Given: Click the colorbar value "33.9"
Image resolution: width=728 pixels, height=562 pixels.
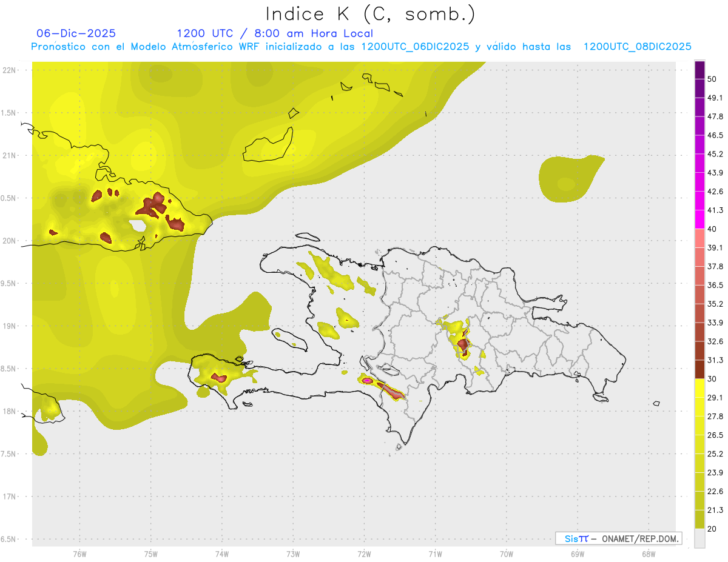Looking at the screenshot, I should (x=715, y=323).
